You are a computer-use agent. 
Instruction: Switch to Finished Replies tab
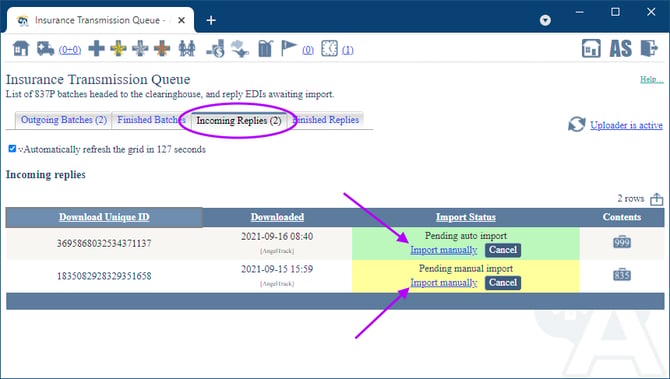(x=327, y=120)
